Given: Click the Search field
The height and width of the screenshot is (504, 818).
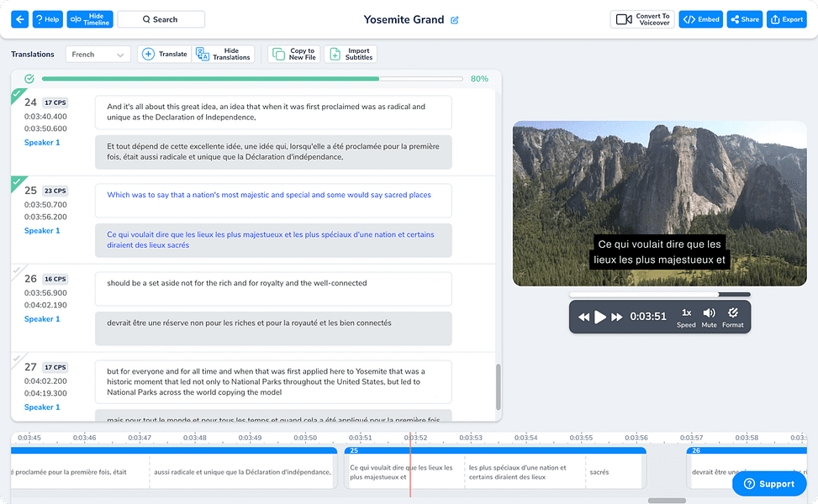Looking at the screenshot, I should (161, 19).
